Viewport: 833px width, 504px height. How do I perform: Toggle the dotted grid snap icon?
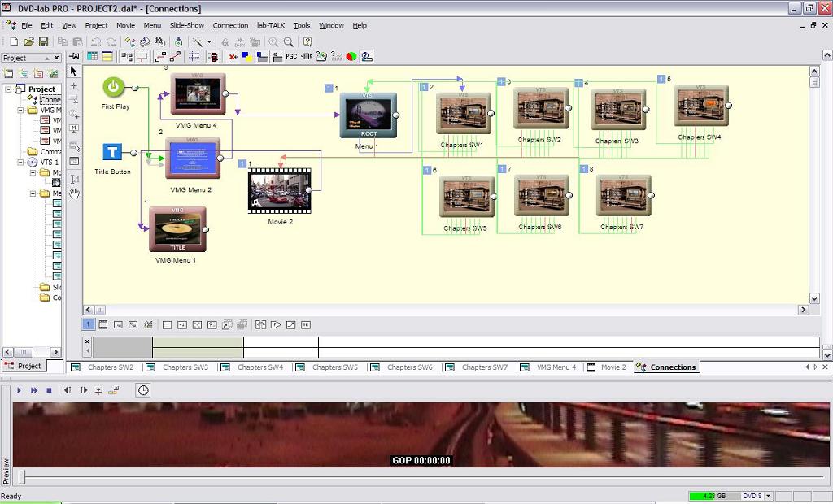(194, 56)
